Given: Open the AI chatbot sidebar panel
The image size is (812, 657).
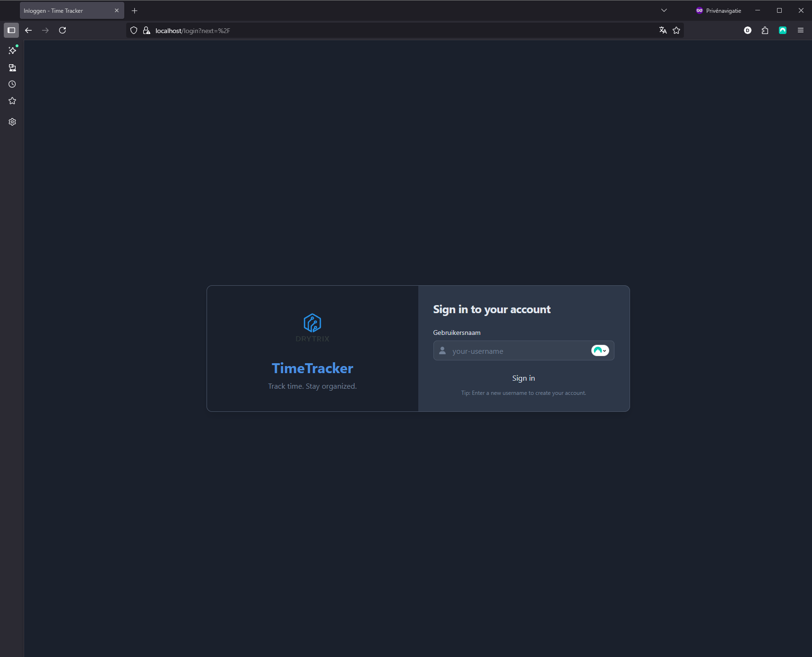Looking at the screenshot, I should pyautogui.click(x=12, y=51).
